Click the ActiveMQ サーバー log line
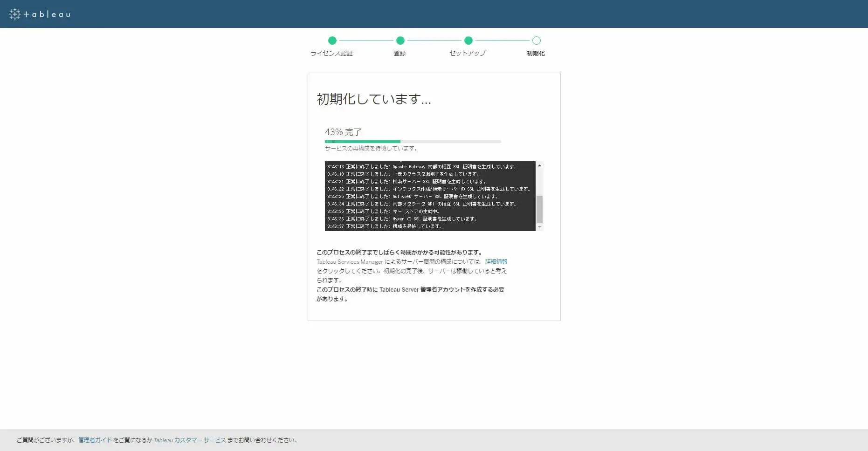 point(413,196)
